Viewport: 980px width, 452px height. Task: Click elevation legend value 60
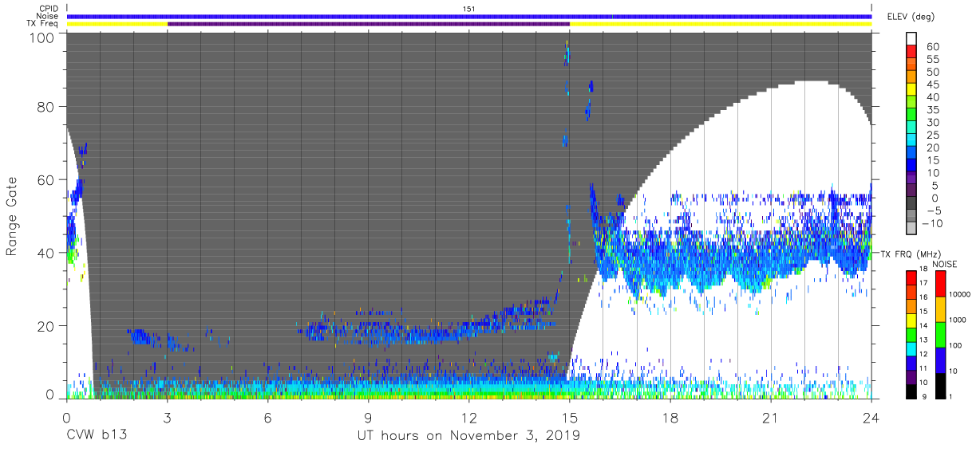click(x=933, y=46)
